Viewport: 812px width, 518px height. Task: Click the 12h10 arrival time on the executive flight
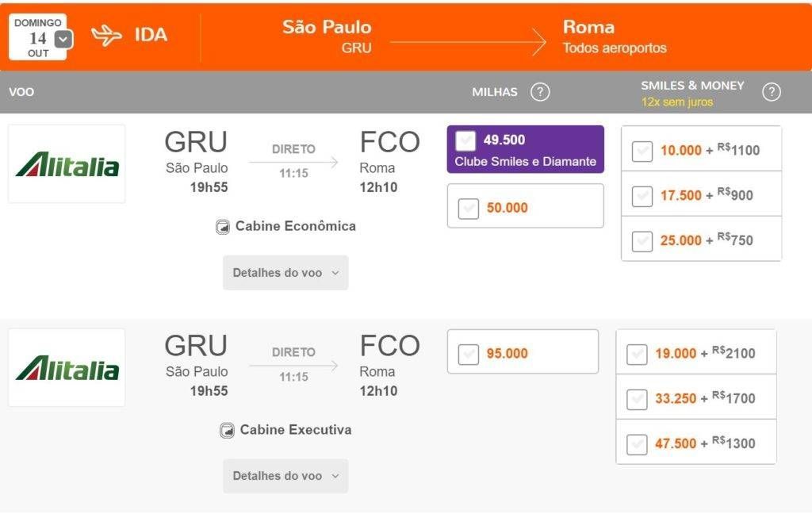pyautogui.click(x=378, y=391)
